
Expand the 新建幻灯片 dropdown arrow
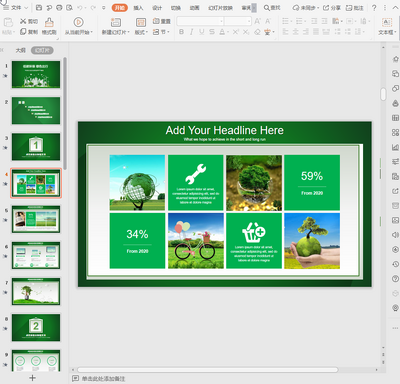128,32
